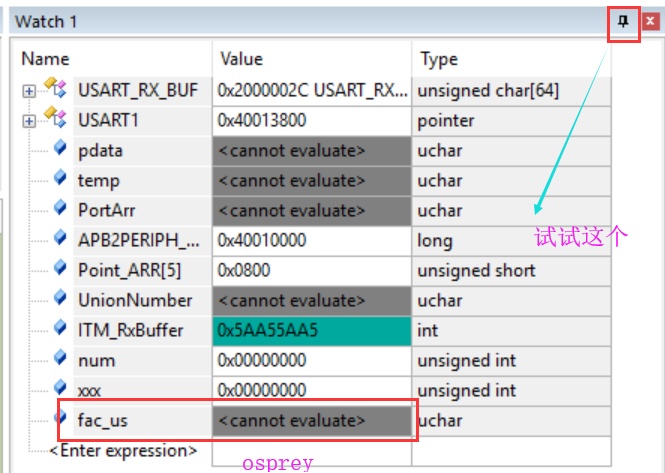Image resolution: width=665 pixels, height=473 pixels.
Task: Click highlighted value 0x5AA55AA5
Action: (x=312, y=331)
